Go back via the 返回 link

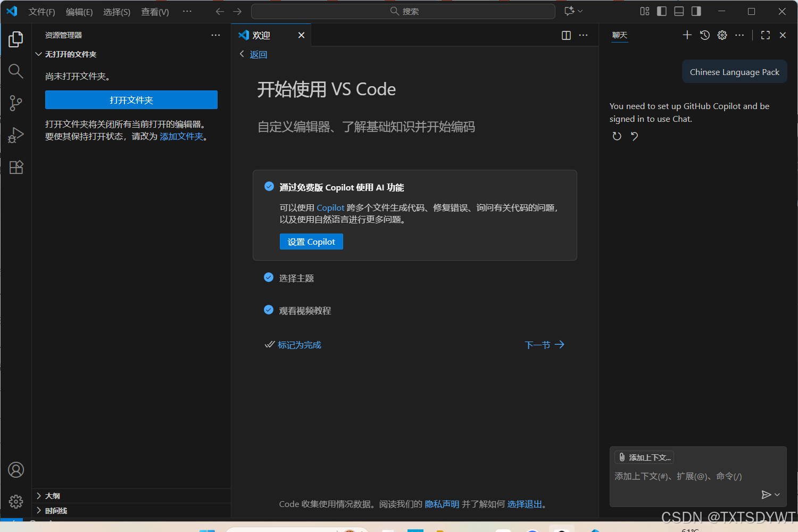click(258, 55)
